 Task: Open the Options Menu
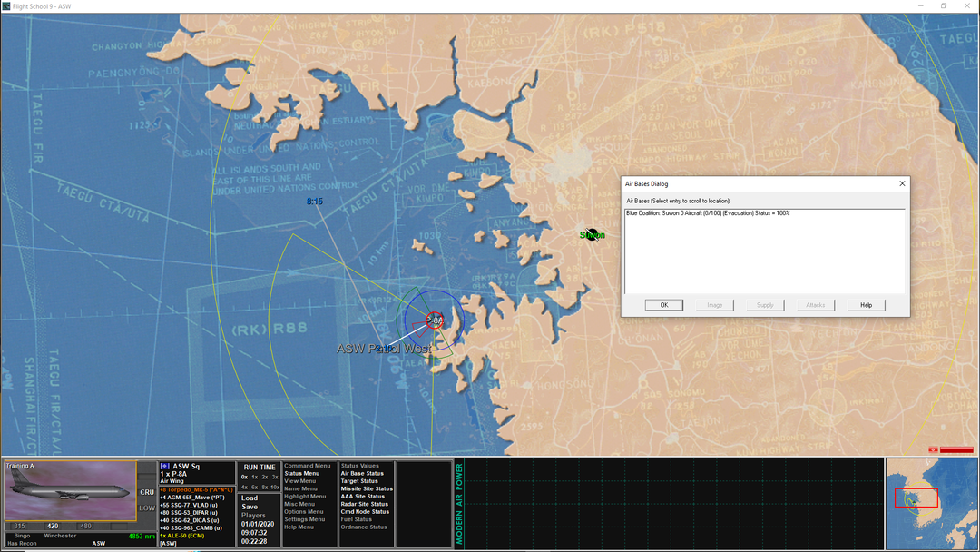point(306,512)
